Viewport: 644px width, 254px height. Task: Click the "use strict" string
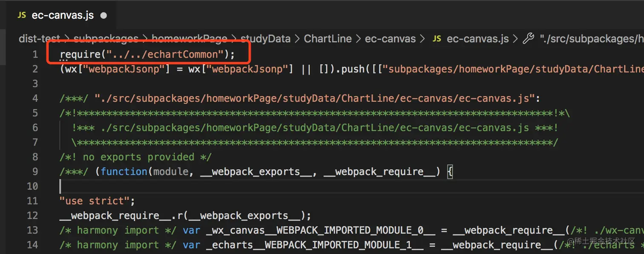(95, 201)
